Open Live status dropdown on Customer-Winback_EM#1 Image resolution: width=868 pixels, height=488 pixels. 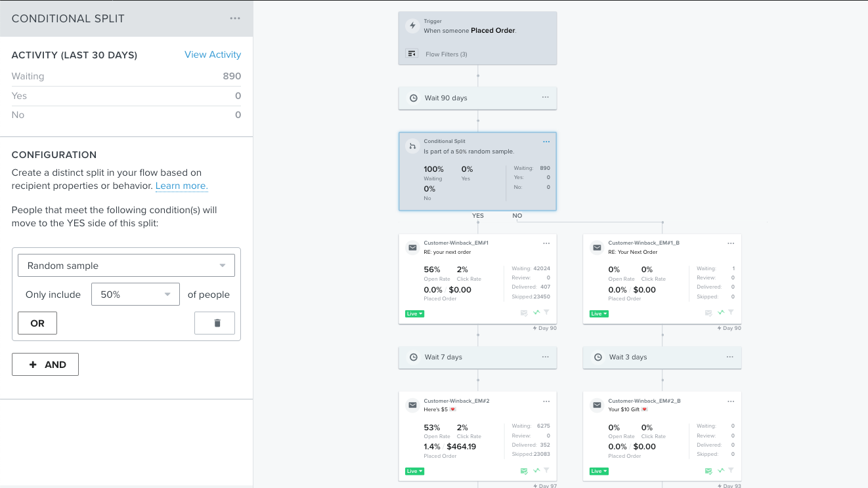[415, 314]
